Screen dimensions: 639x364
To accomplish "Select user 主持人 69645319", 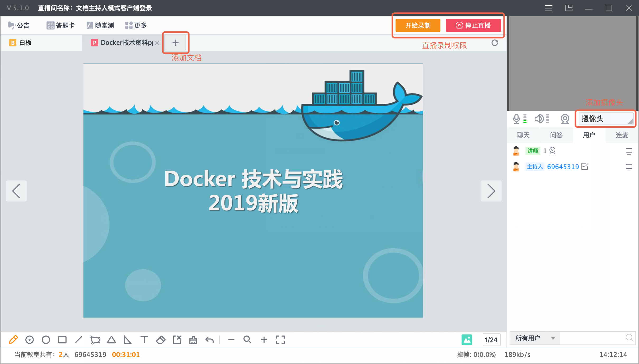I will [572, 167].
